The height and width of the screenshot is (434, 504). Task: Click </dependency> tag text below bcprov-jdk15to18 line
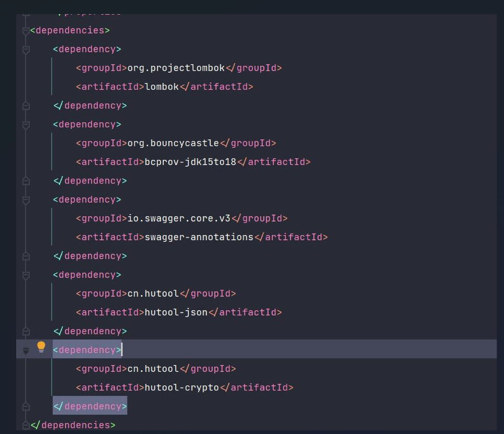90,181
